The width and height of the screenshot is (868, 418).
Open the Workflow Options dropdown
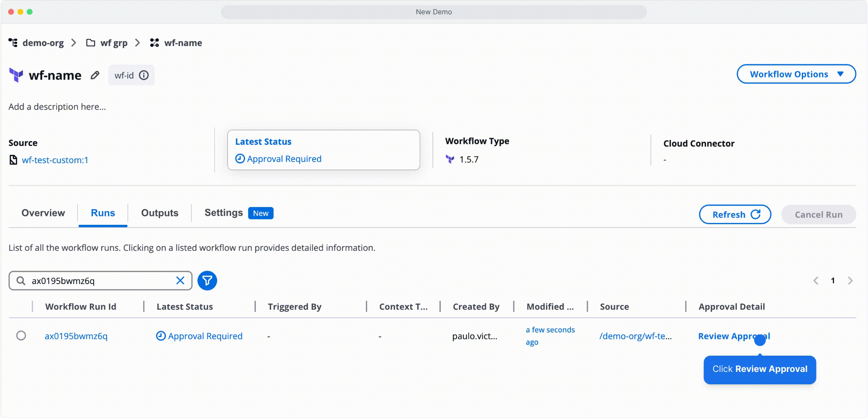796,74
